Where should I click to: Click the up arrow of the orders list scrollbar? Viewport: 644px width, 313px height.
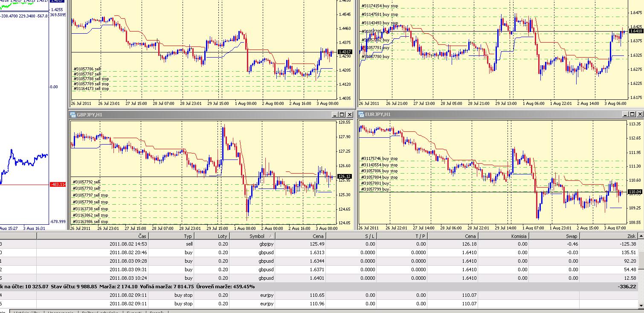point(641,236)
